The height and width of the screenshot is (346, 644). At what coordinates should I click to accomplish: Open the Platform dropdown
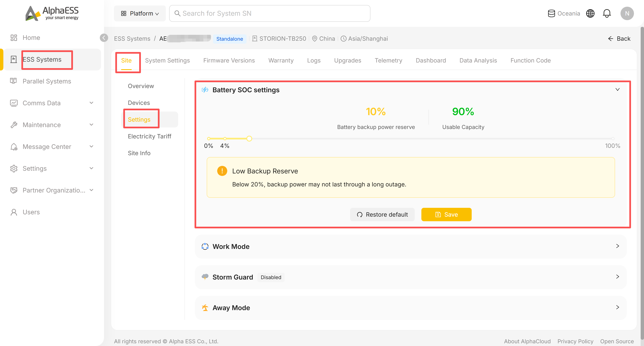pyautogui.click(x=140, y=13)
